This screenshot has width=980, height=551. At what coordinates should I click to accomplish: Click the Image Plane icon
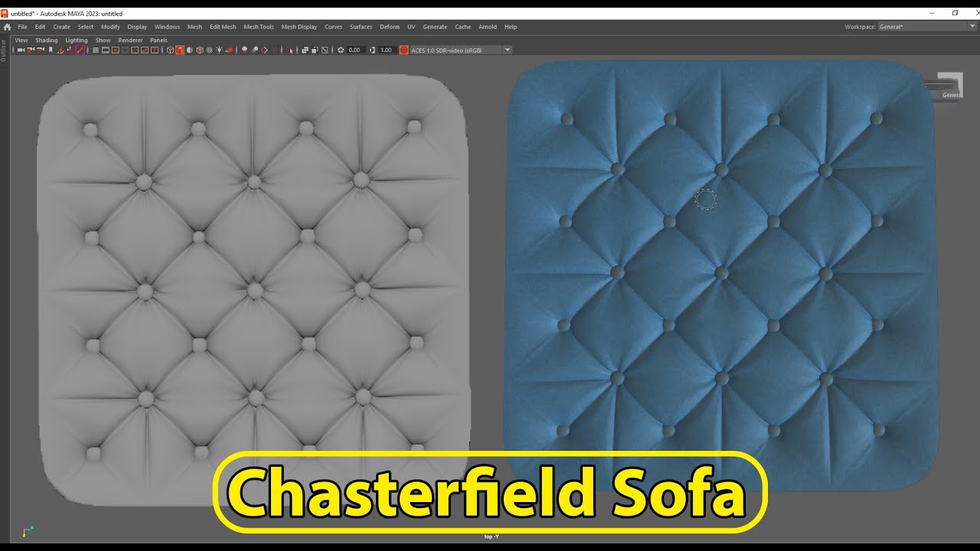[60, 50]
